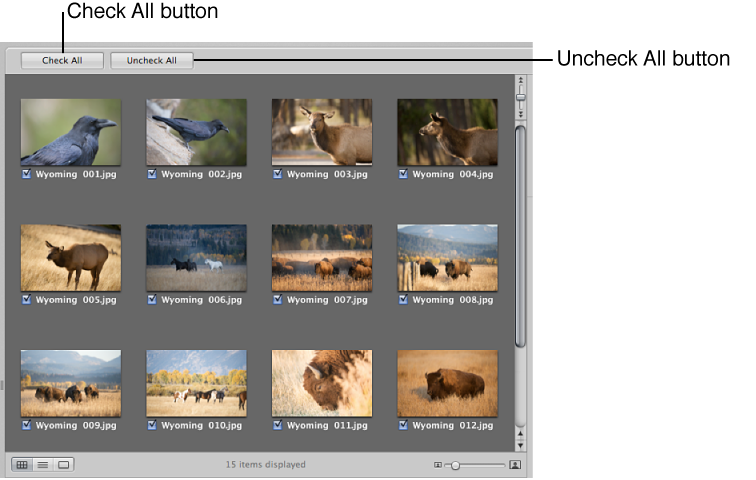
Task: Click the shuttle control up arrows
Action: (520, 83)
